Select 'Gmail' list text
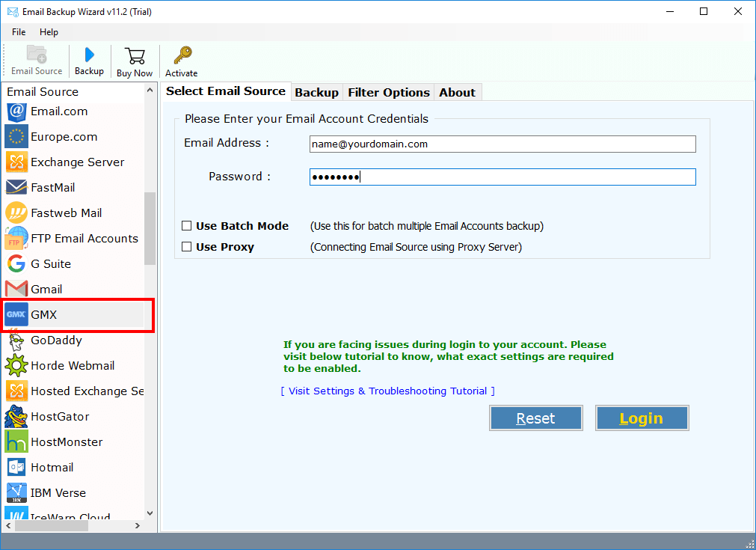 tap(47, 289)
